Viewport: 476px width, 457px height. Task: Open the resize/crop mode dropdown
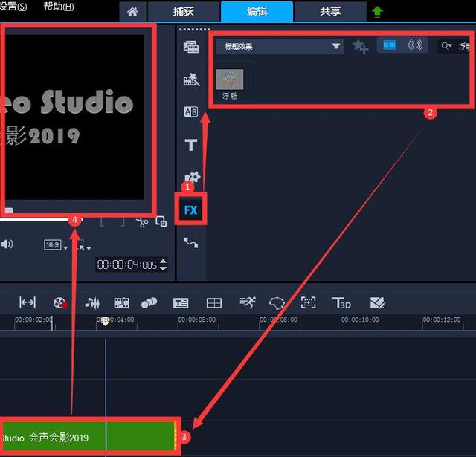point(84,245)
